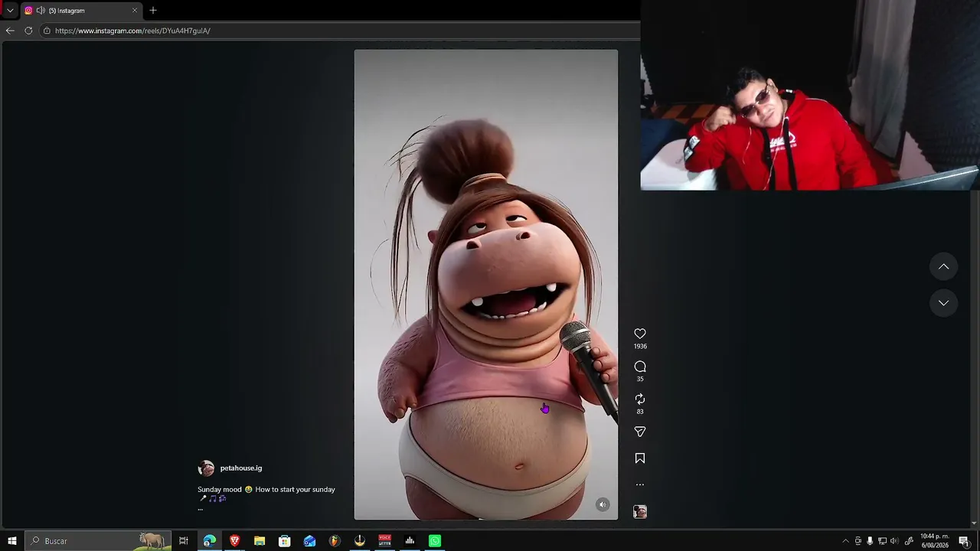Open the system volume control
Screen dimensions: 980x551
(x=894, y=541)
